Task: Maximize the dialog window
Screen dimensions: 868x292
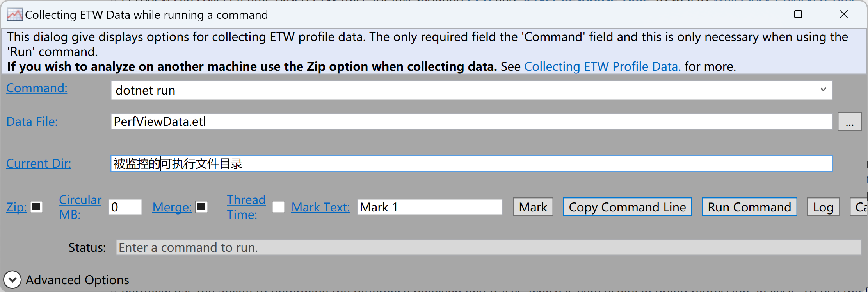Action: pos(798,14)
